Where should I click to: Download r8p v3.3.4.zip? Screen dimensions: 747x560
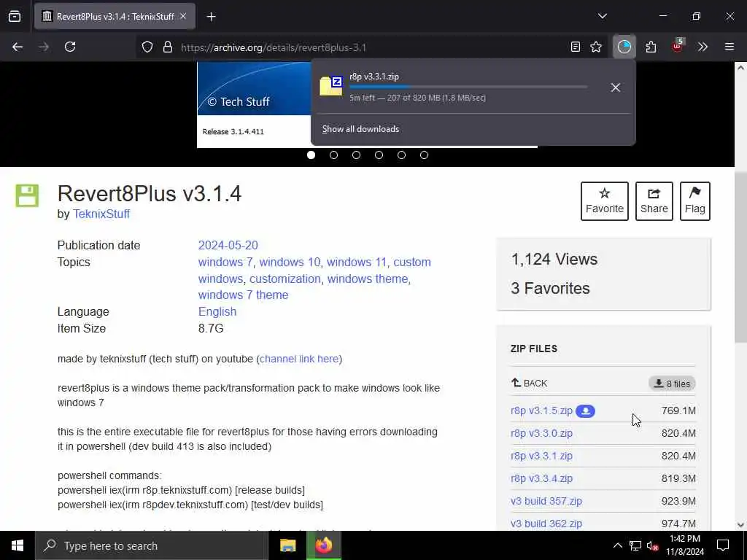tap(541, 478)
